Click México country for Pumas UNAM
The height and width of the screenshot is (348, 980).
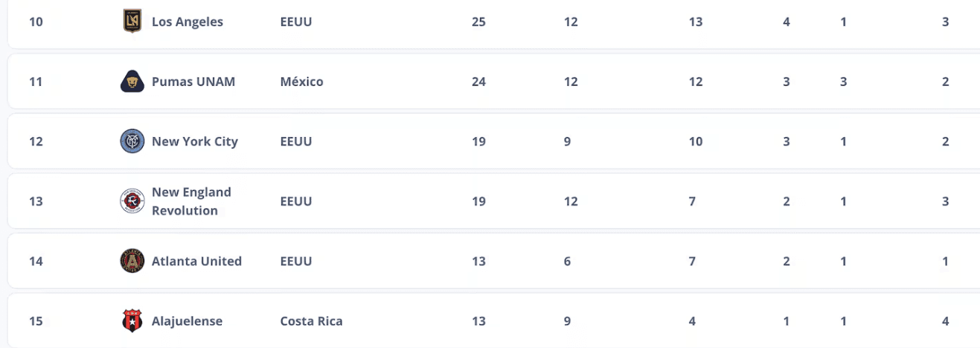[x=301, y=81]
